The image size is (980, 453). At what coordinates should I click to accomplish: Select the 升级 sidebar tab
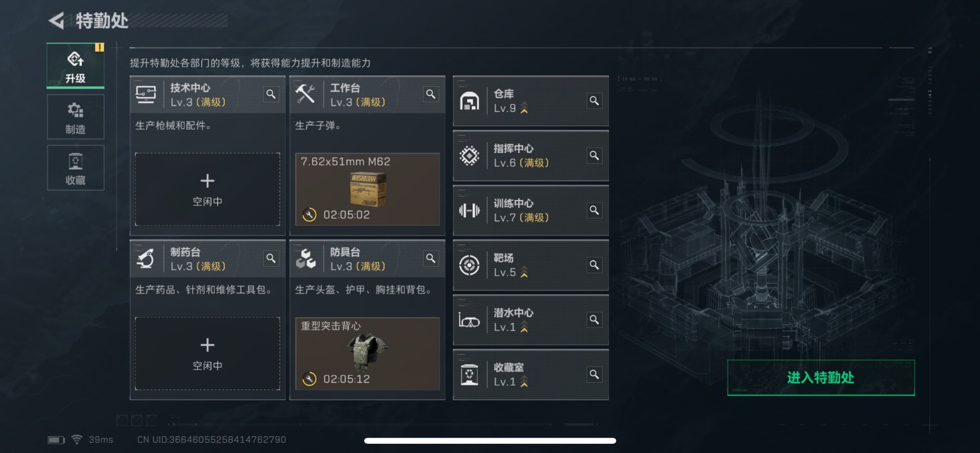pyautogui.click(x=76, y=66)
